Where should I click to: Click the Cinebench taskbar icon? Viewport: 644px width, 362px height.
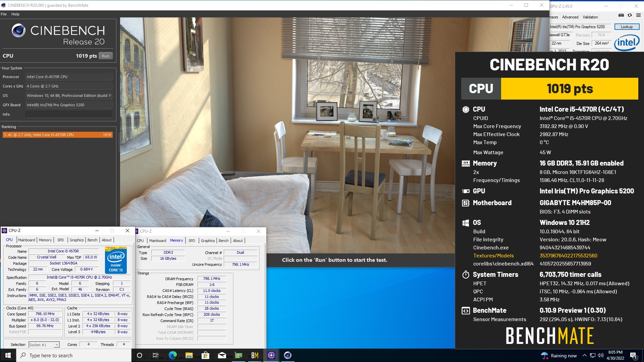[288, 355]
